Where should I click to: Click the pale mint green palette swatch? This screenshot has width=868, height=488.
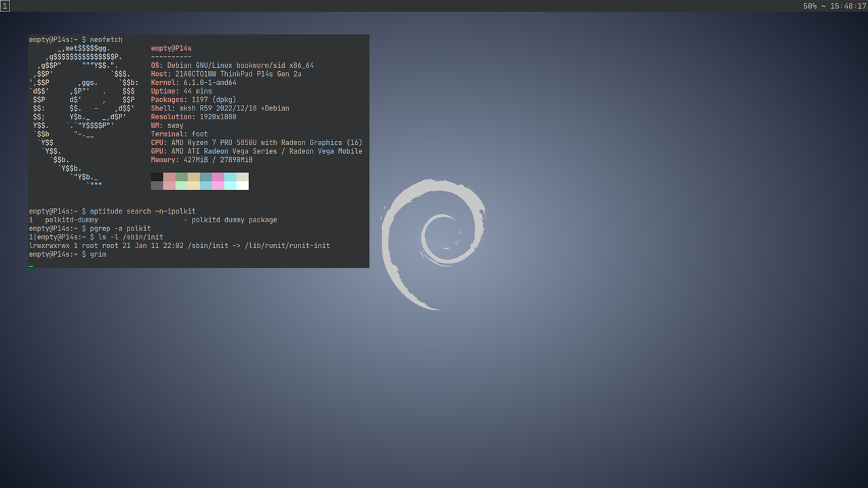pyautogui.click(x=181, y=185)
